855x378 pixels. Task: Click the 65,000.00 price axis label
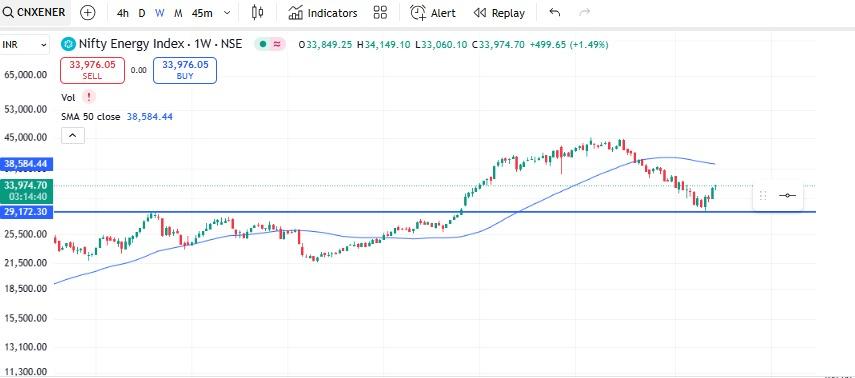[x=25, y=75]
